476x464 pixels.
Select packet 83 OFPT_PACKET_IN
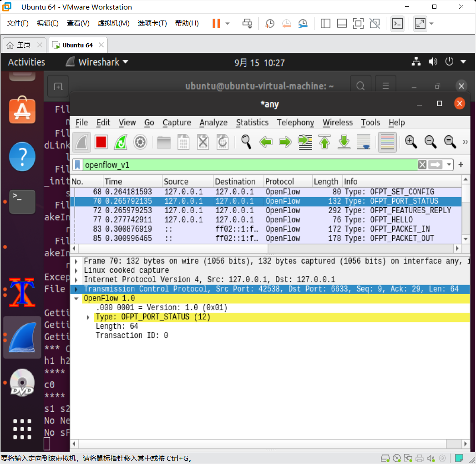pos(266,229)
